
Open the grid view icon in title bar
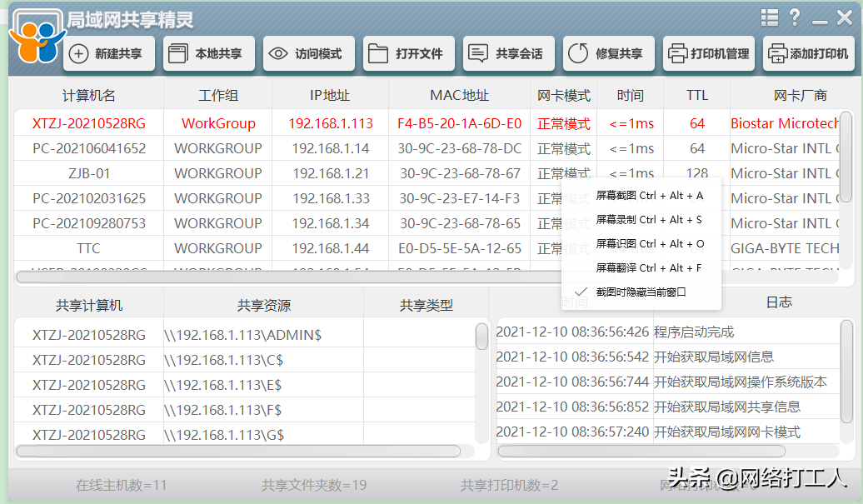769,17
